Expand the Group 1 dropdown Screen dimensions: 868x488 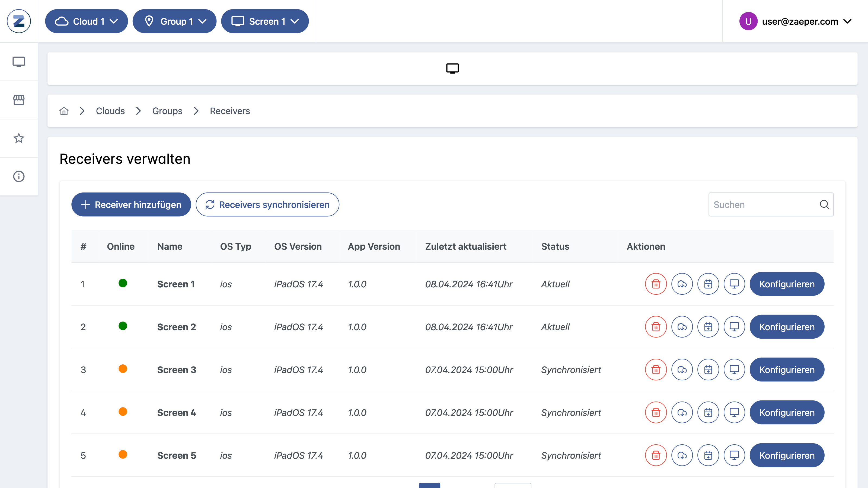(174, 21)
